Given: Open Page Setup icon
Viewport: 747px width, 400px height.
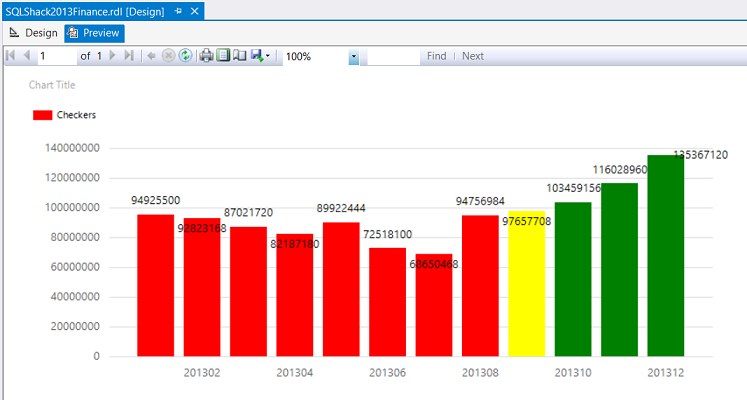Looking at the screenshot, I should point(239,56).
